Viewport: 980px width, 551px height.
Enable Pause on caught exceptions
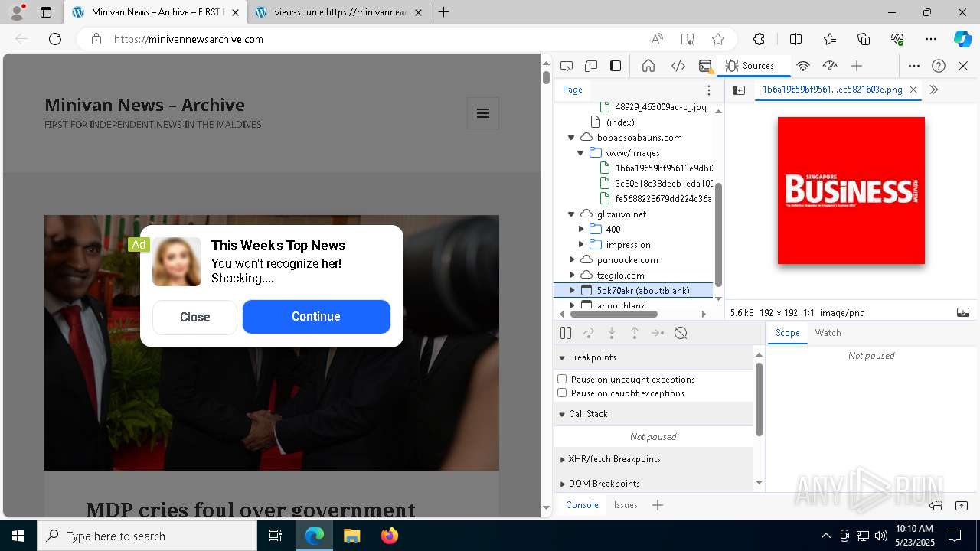[562, 393]
